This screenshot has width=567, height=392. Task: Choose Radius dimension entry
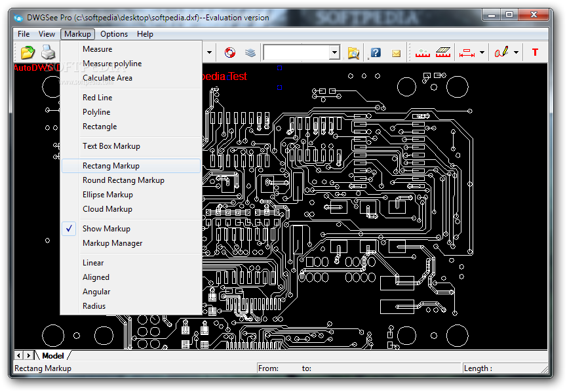point(131,306)
